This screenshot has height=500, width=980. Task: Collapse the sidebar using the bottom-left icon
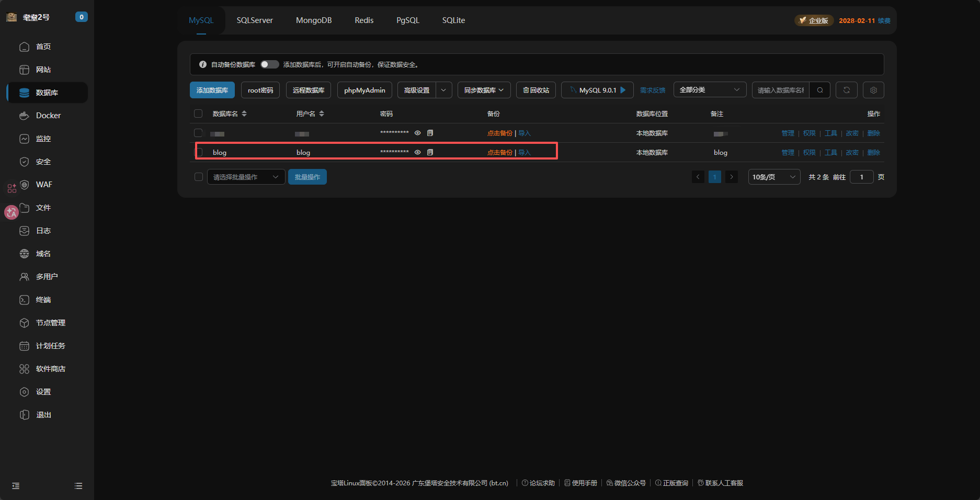click(16, 486)
